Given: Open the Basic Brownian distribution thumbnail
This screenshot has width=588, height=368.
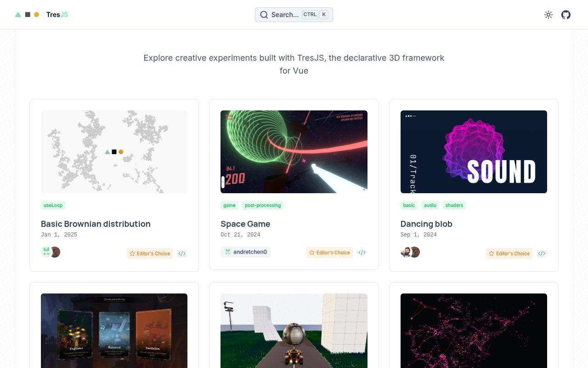Looking at the screenshot, I should [114, 152].
